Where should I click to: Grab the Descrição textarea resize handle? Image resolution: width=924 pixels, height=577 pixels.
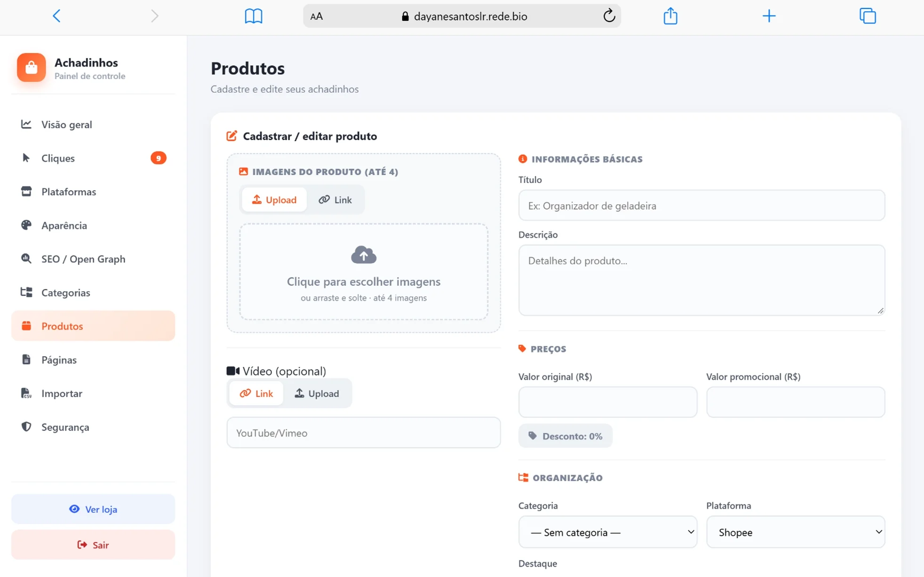point(880,311)
